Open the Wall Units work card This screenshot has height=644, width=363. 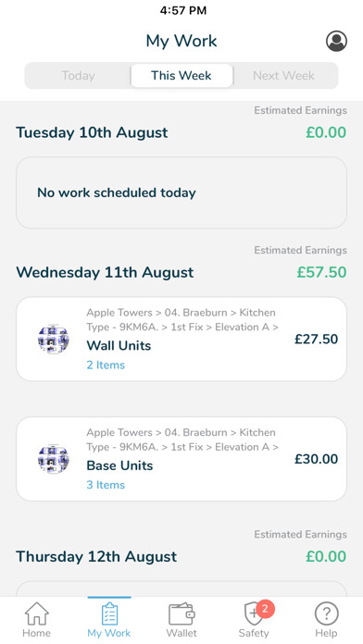[x=181, y=340]
